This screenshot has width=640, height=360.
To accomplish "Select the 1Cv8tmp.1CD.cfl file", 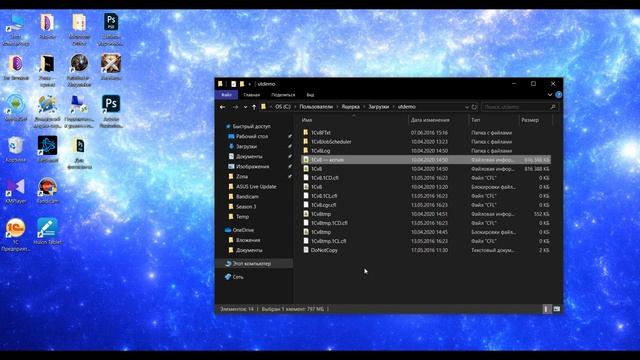I will tap(426, 223).
